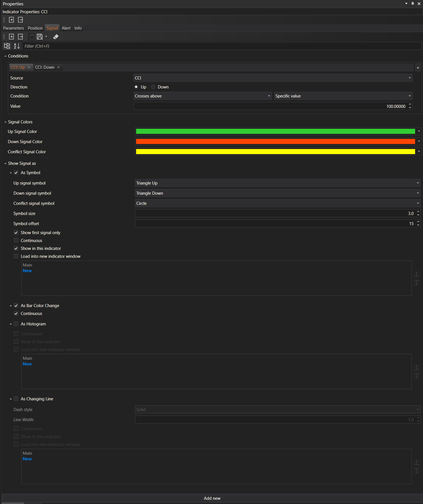Remove the CCI: Up condition tab

(x=29, y=67)
